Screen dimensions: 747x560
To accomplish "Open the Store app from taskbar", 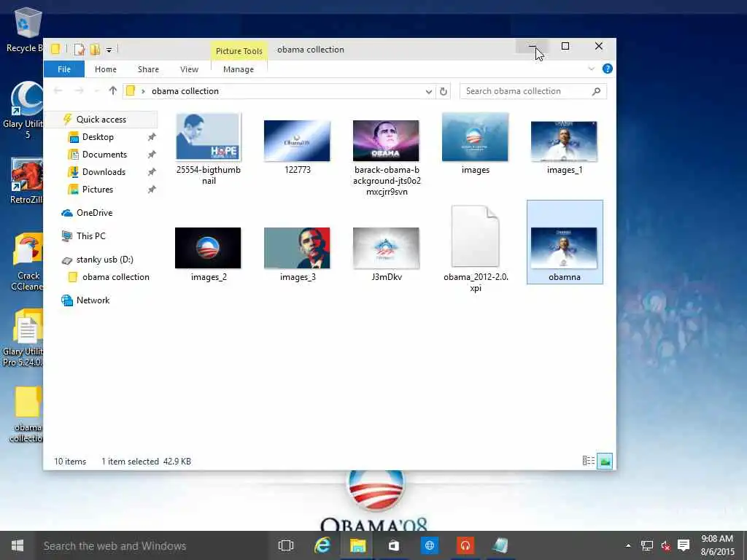I will (393, 545).
